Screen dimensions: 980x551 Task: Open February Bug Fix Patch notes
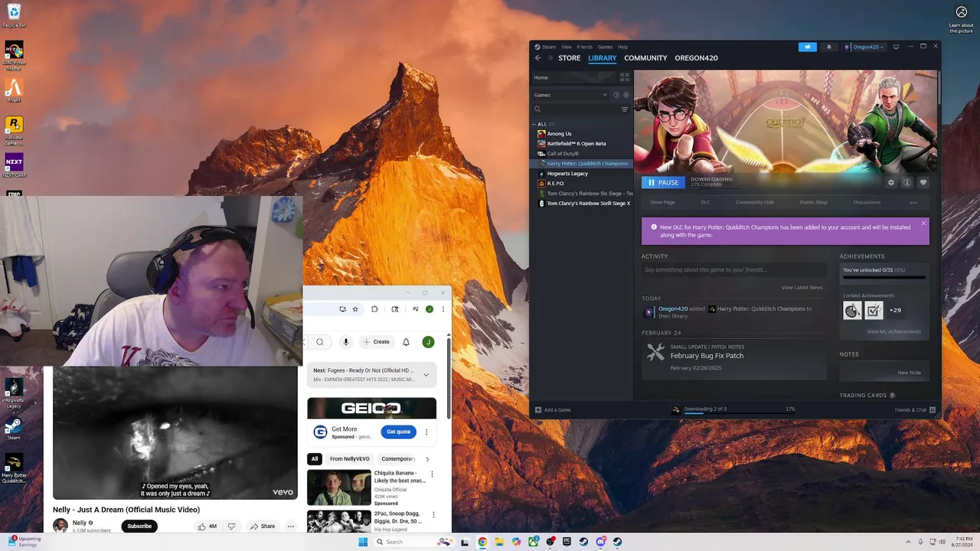[x=707, y=356]
